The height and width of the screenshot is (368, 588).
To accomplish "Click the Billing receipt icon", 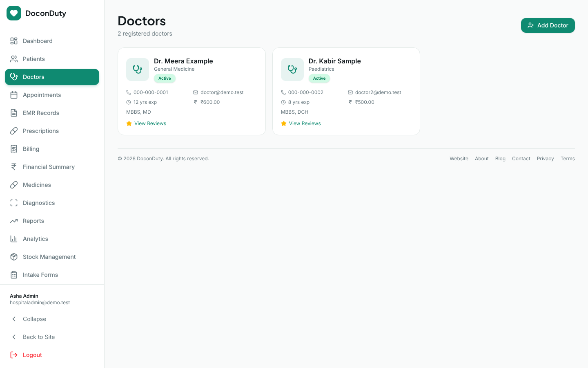I will (14, 149).
